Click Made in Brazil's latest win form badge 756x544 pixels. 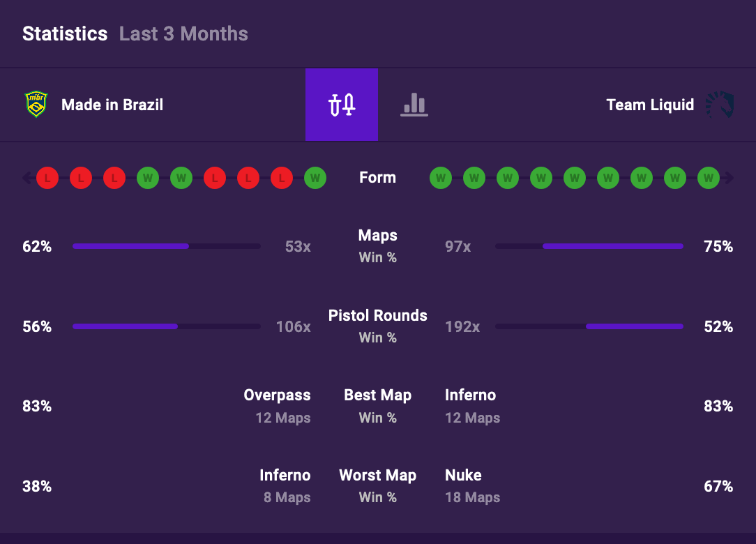pos(315,178)
